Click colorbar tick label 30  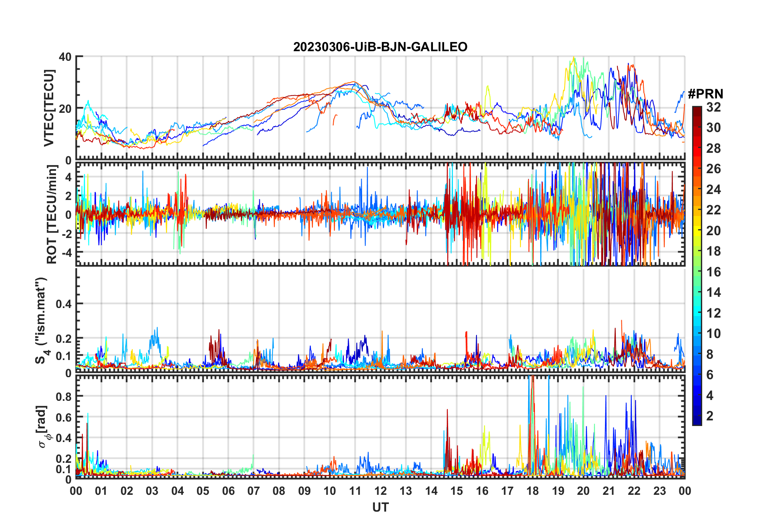tap(713, 127)
